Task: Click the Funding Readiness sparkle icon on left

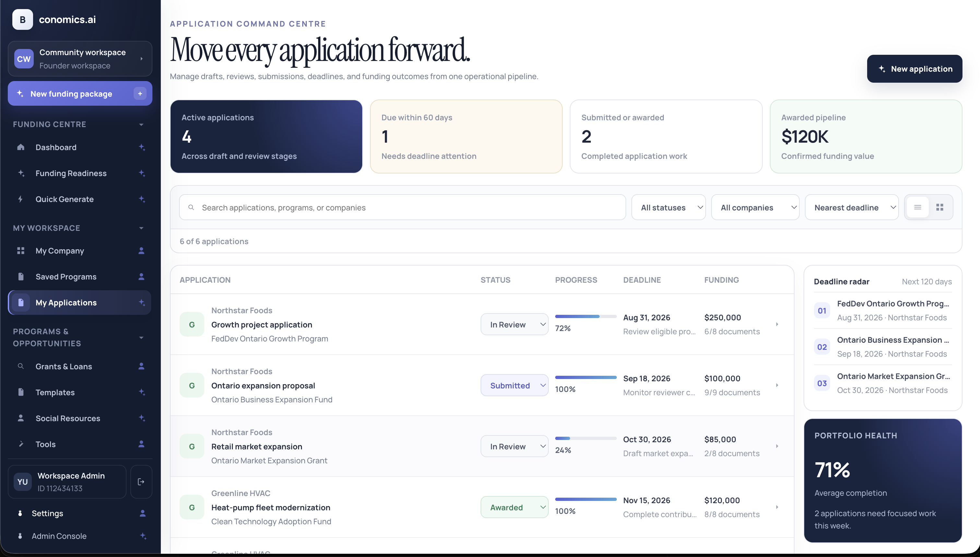Action: [21, 173]
